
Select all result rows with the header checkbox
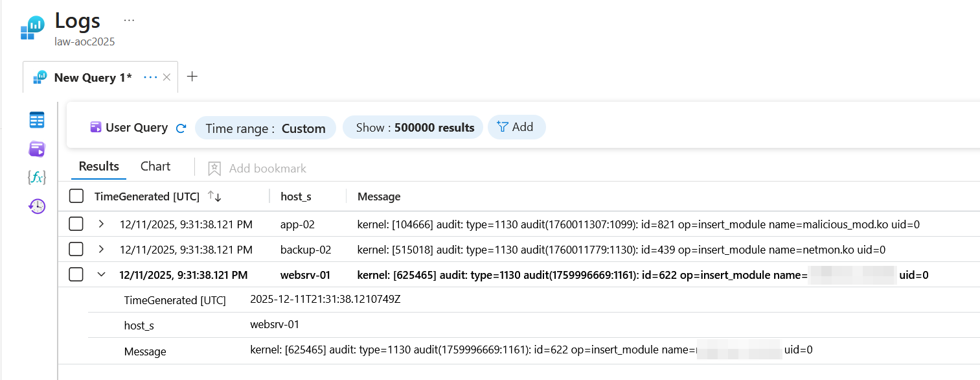point(76,195)
